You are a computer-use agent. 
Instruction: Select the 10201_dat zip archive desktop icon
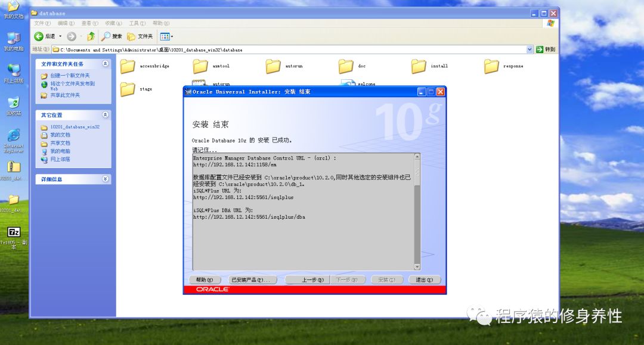(14, 170)
